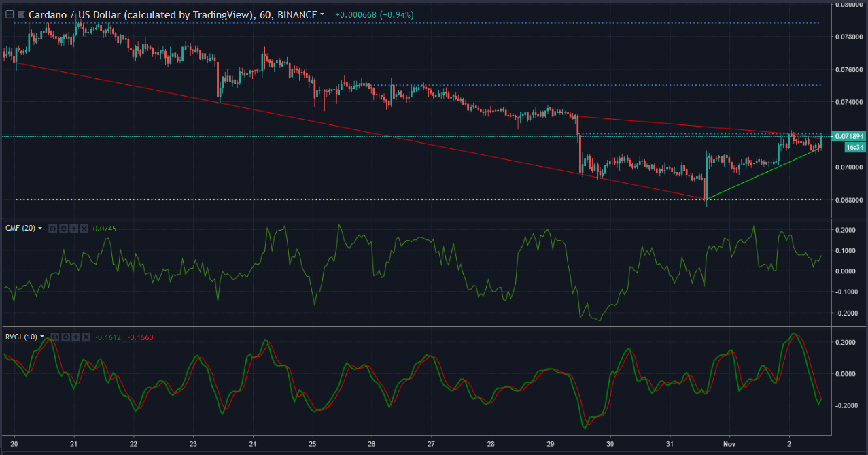Image resolution: width=868 pixels, height=455 pixels.
Task: Click the 0.068000 price axis label
Action: click(x=850, y=200)
